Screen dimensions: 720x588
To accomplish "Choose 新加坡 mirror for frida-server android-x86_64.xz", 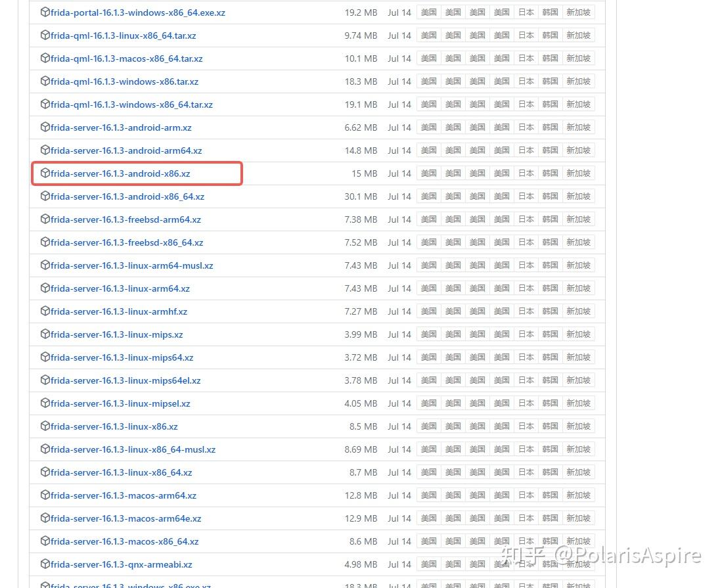I will coord(578,196).
